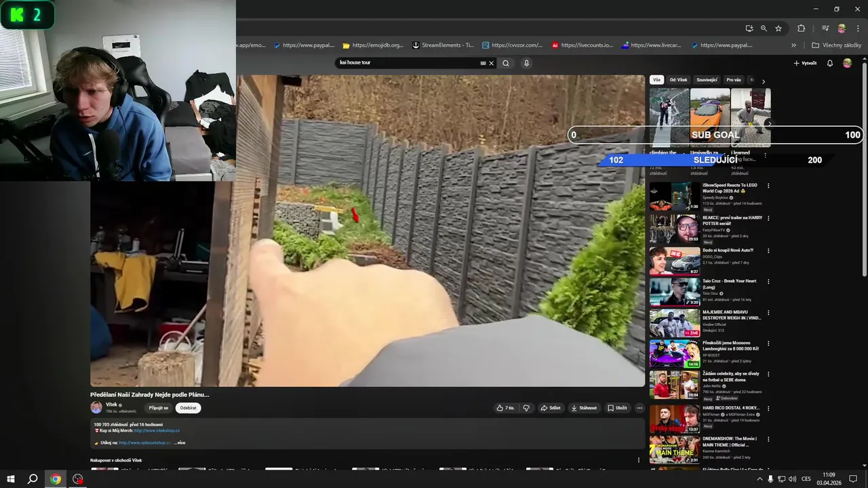
Task: Click the YouTube search magnifier icon
Action: 506,63
